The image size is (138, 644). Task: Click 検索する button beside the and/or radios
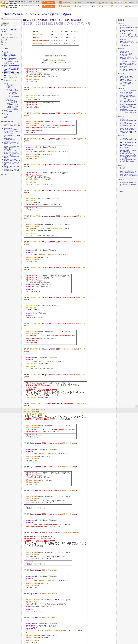[14, 30]
